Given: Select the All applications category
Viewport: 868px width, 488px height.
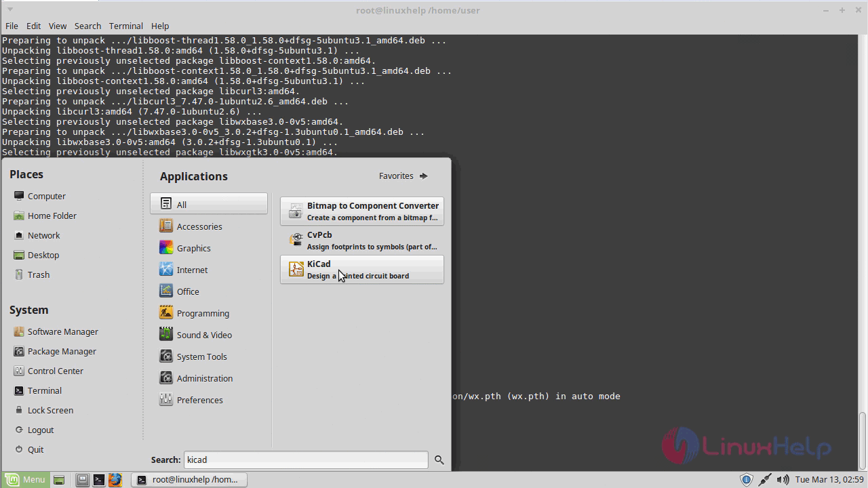Looking at the screenshot, I should coord(209,204).
